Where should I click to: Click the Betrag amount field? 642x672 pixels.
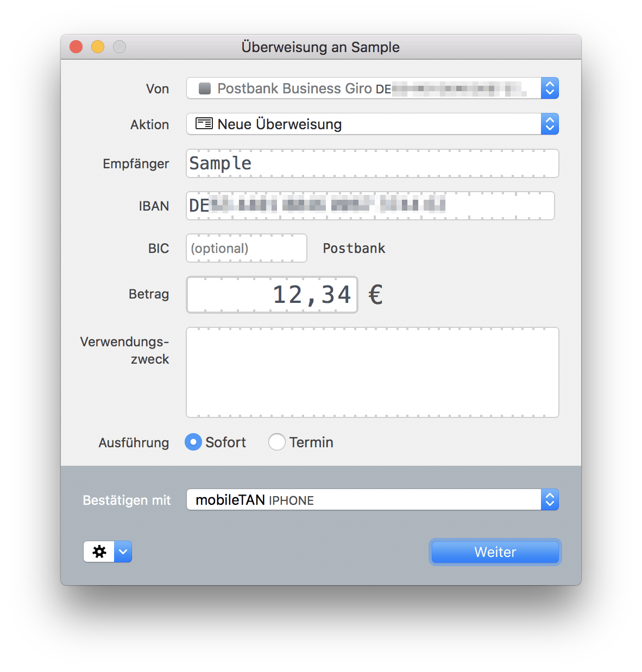point(272,295)
